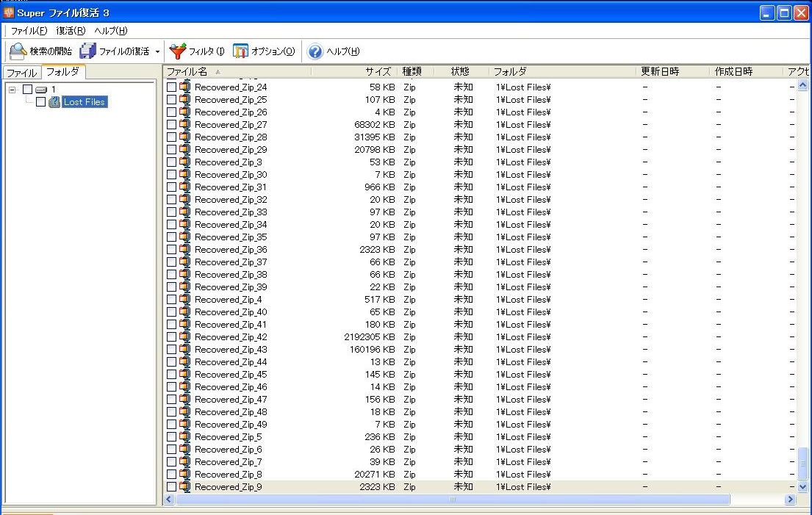Click the 検索の開始 search start icon
Image resolution: width=812 pixels, height=515 pixels.
click(18, 51)
